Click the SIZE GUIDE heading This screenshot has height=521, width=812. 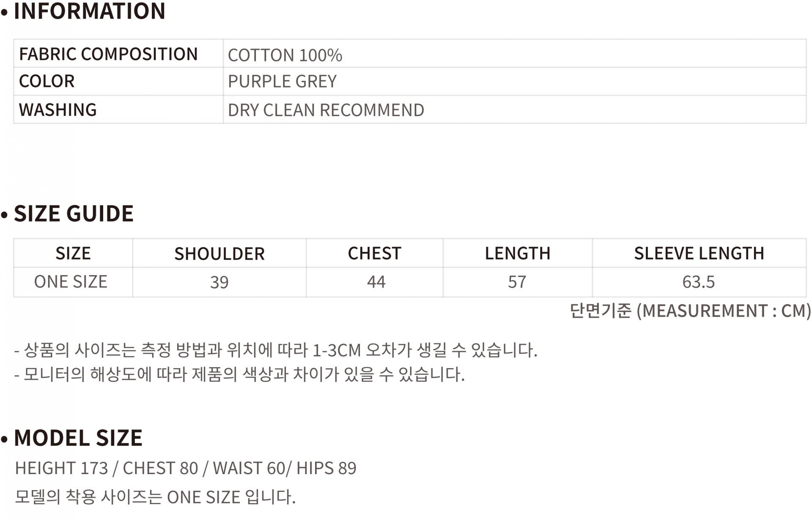pyautogui.click(x=74, y=213)
